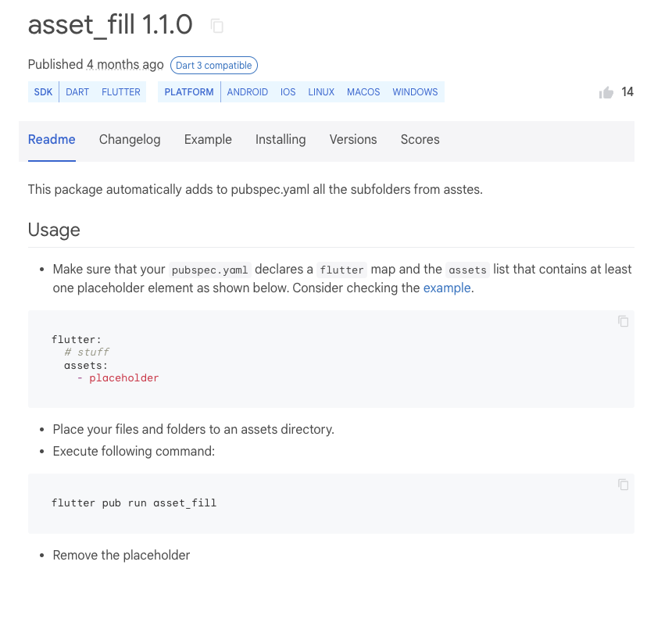Click the PLATFORM tag label
This screenshot has height=633, width=672.
point(189,92)
